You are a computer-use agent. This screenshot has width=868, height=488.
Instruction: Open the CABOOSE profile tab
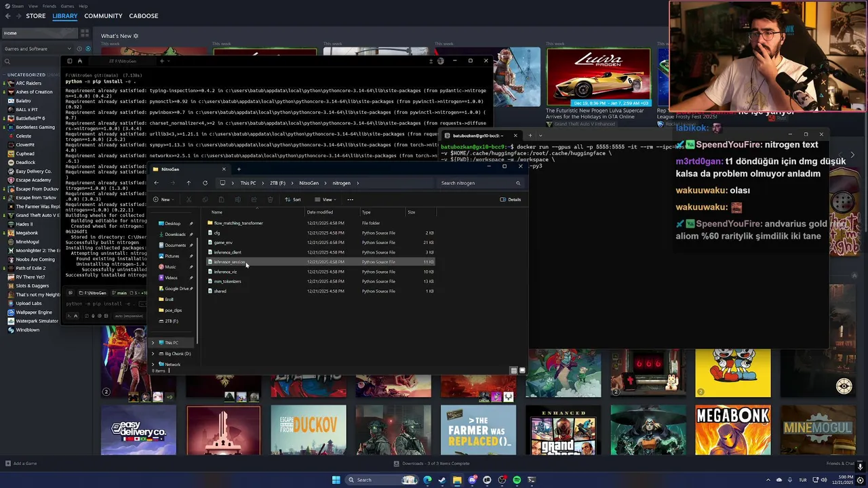click(144, 16)
